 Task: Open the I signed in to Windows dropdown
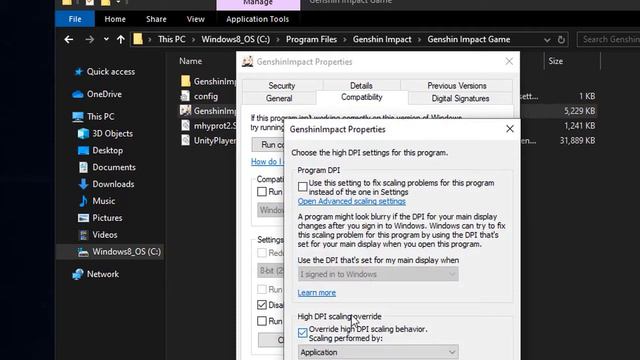pos(378,274)
